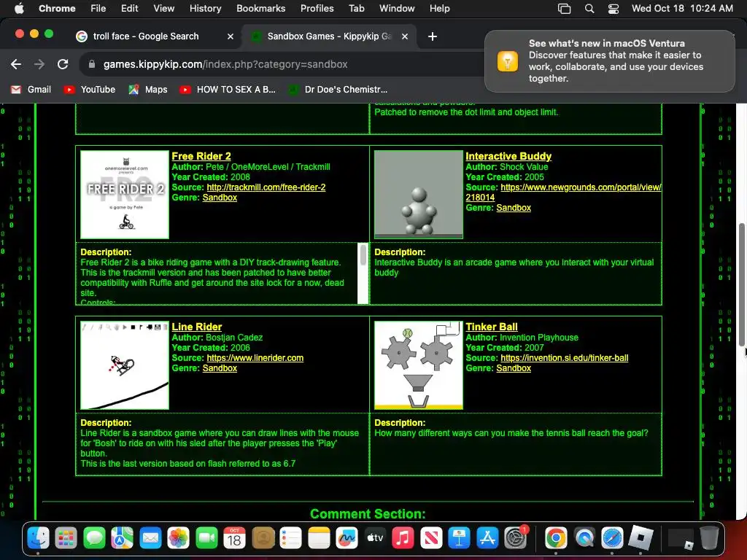
Task: Open the View menu
Action: tap(163, 9)
